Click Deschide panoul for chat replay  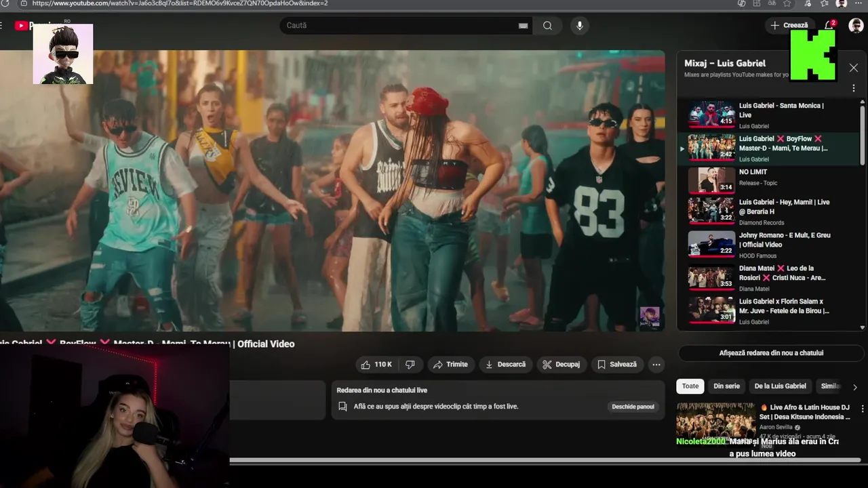(633, 407)
